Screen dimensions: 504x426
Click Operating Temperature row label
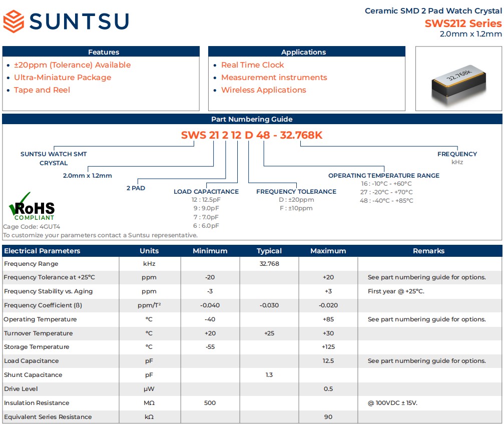[x=41, y=319]
